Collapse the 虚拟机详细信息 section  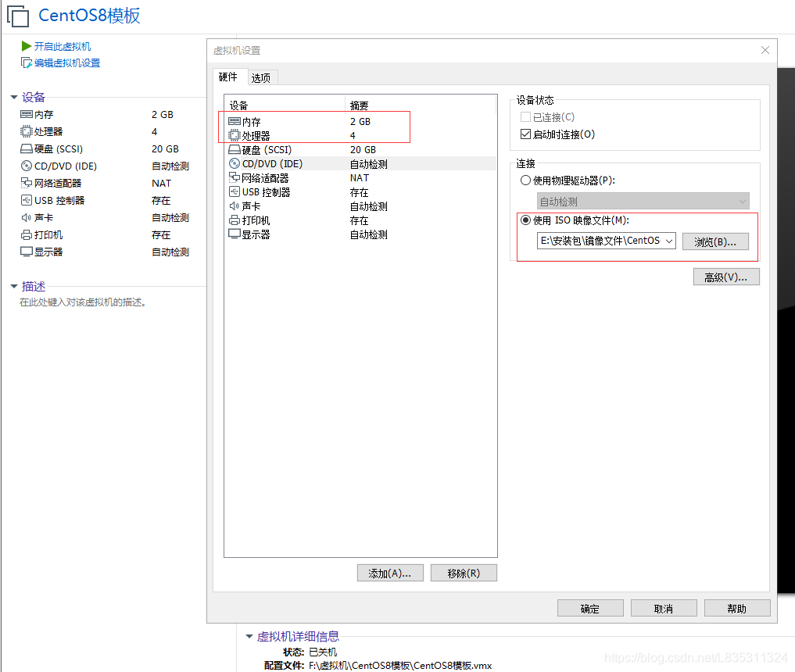249,637
